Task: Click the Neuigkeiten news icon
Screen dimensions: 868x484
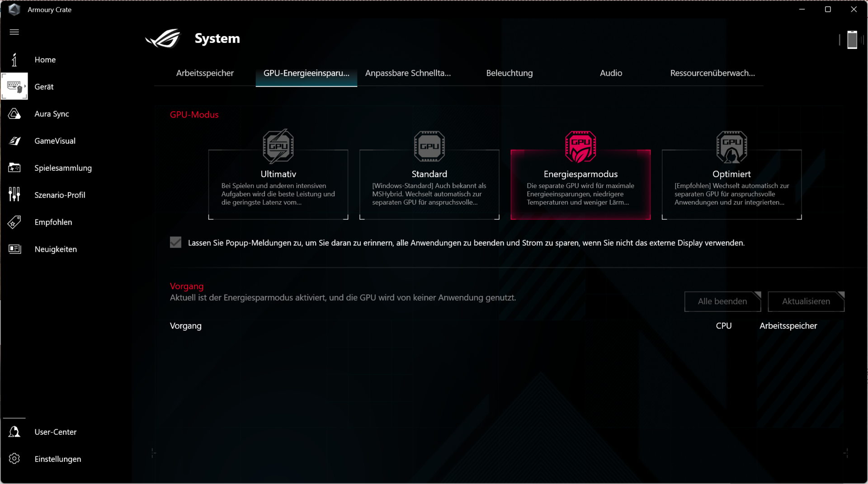Action: pos(14,249)
